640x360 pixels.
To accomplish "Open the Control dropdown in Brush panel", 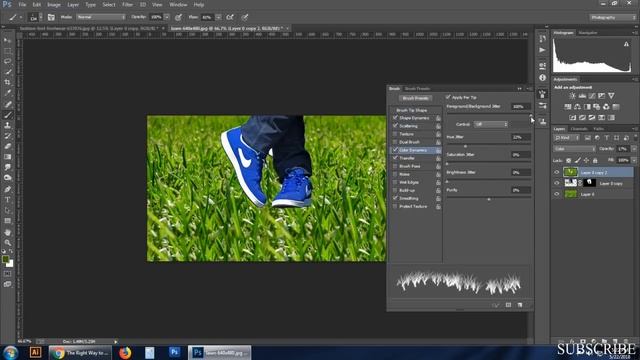I will coord(491,124).
